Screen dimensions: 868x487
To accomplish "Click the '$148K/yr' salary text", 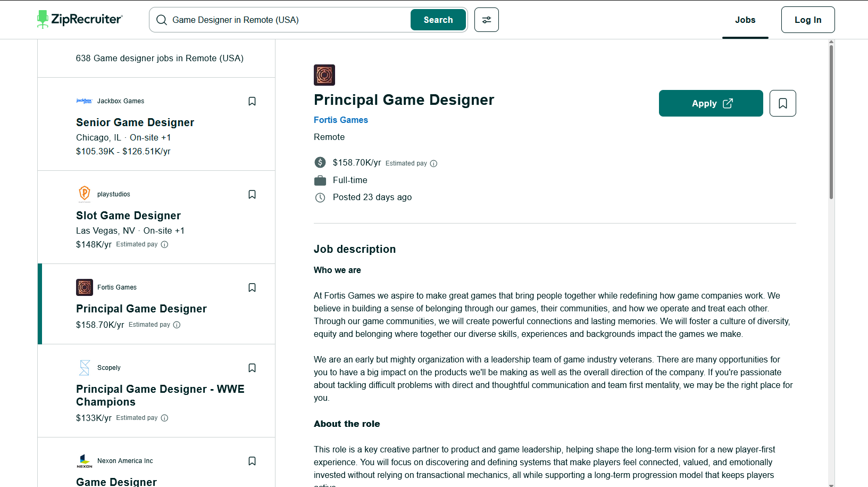I will [x=94, y=244].
